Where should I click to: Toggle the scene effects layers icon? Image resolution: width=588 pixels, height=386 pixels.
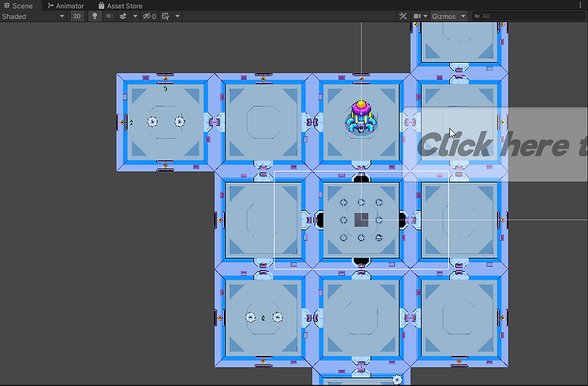tap(122, 16)
